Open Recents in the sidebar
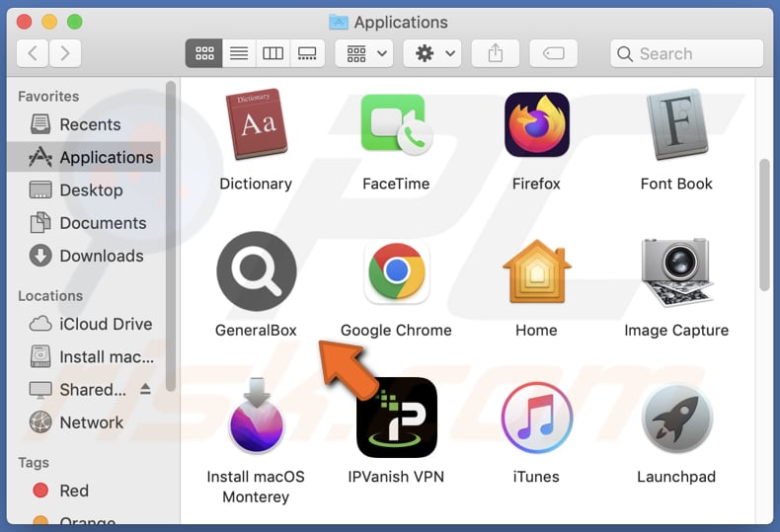 (x=84, y=124)
